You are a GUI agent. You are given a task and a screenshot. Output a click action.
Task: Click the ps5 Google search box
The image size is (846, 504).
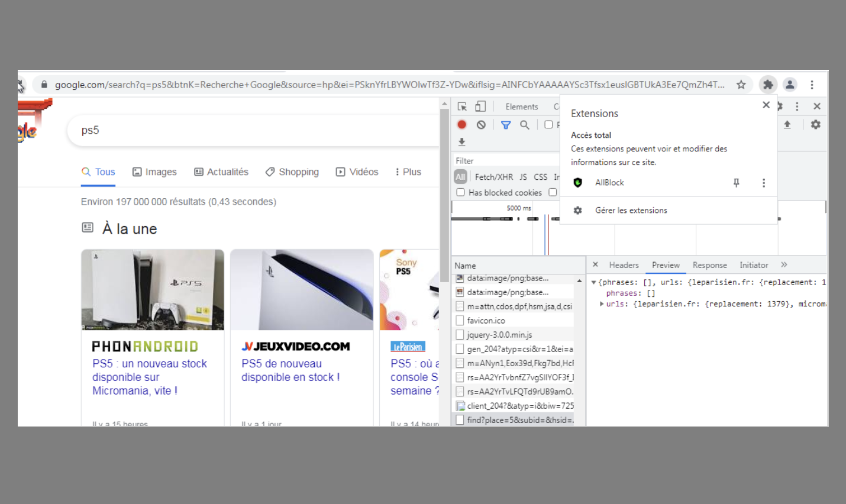[x=254, y=130]
